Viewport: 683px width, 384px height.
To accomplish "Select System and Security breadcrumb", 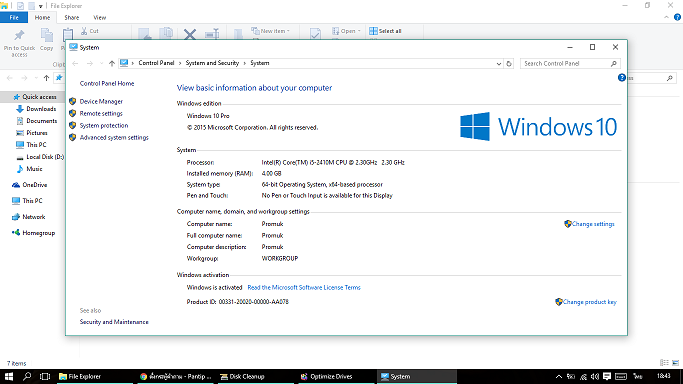I will tap(212, 63).
